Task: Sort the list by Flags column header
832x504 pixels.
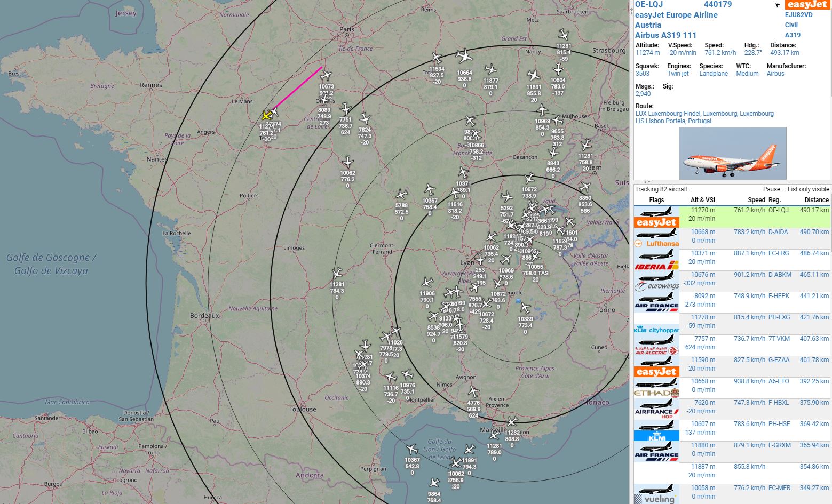Action: point(656,200)
